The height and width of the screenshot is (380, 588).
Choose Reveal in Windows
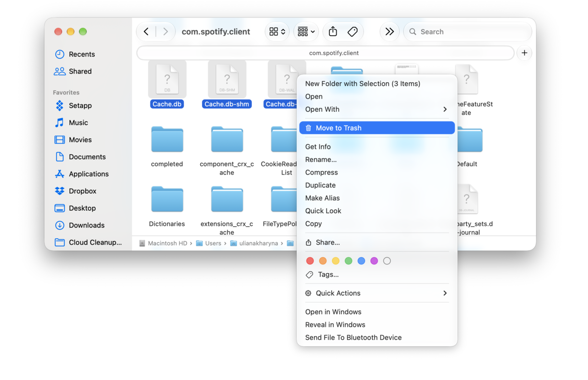point(377,324)
